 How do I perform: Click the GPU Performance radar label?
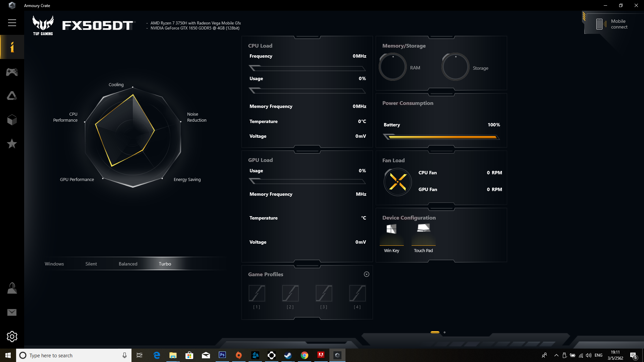(x=77, y=179)
